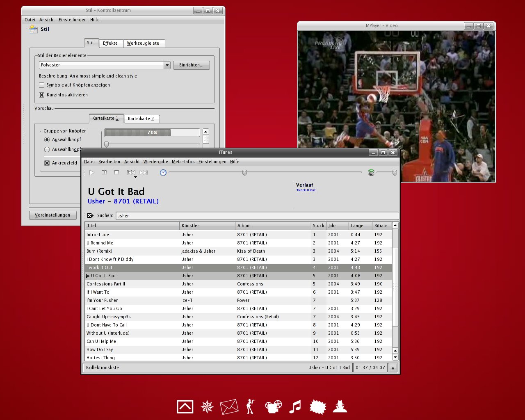Click the stop button in iTunes toolbar
Viewport: 525px width, 420px height.
116,173
